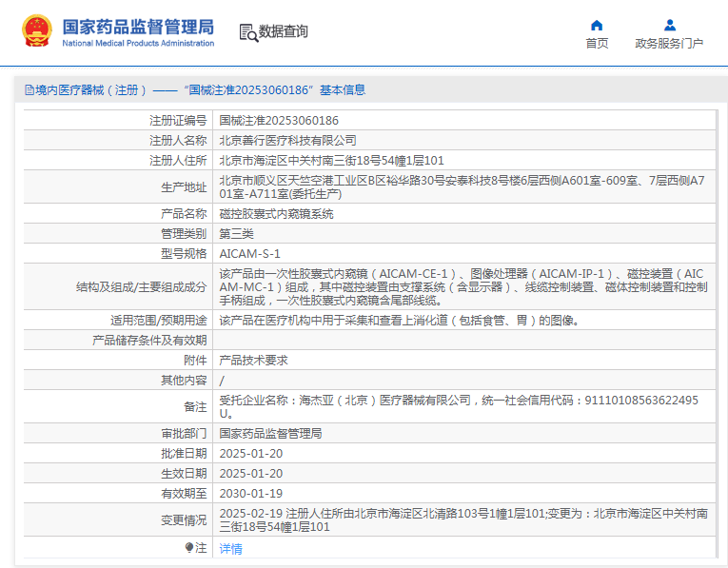Click the 管理类别 label
Image resolution: width=728 pixels, height=568 pixels.
pos(184,234)
